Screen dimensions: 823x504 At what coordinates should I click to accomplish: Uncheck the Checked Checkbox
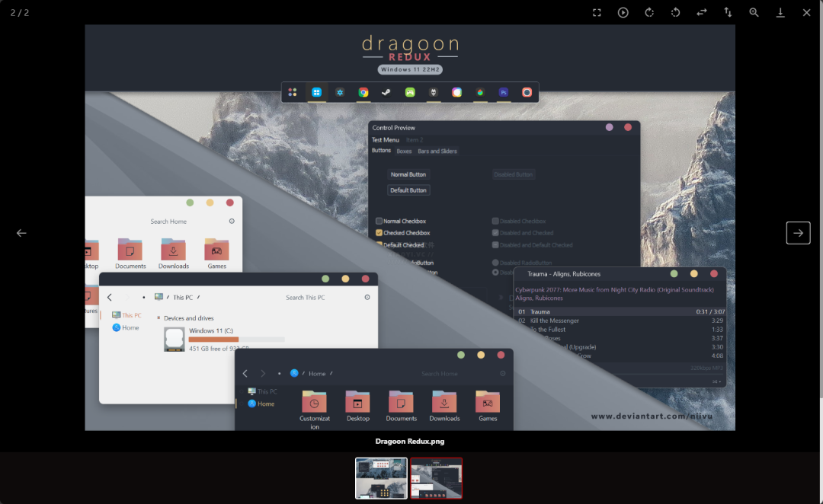click(x=379, y=233)
